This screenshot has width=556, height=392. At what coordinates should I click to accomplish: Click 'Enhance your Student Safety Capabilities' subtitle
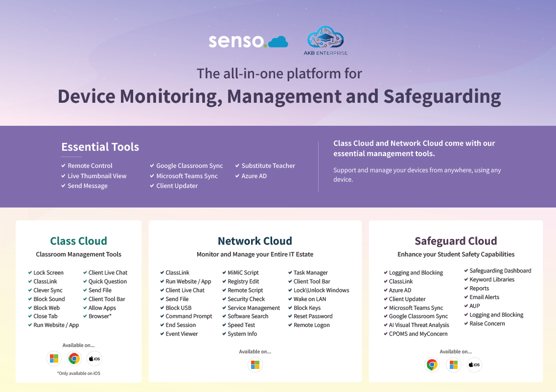(456, 254)
